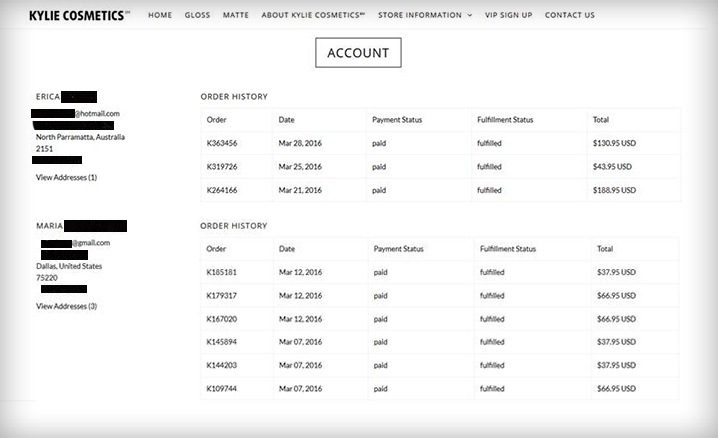
Task: Select the $43.95 USD total
Action: 612,167
